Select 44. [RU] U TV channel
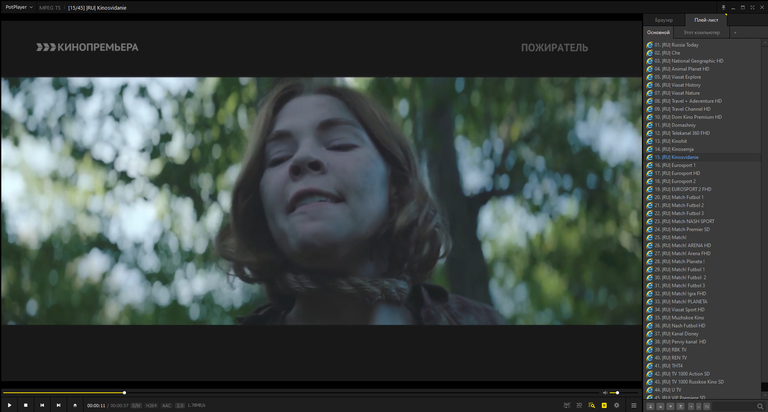The width and height of the screenshot is (768, 412). tap(703, 390)
